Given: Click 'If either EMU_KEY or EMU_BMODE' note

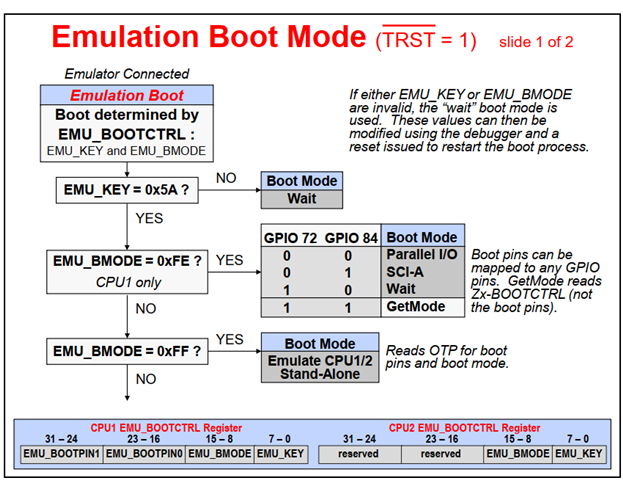Looking at the screenshot, I should [x=460, y=95].
